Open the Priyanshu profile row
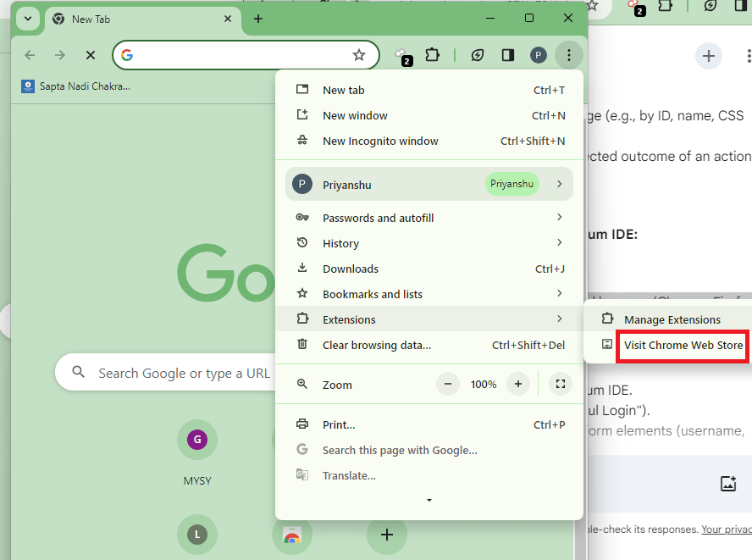752x560 pixels. pos(429,185)
